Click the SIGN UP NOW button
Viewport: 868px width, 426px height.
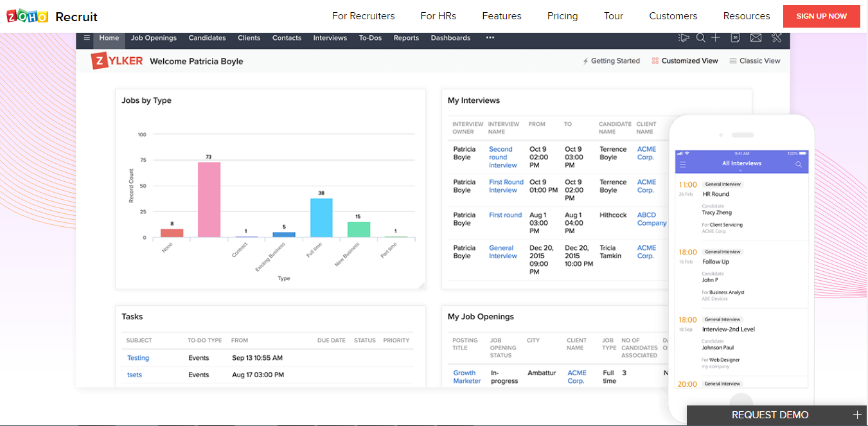point(822,16)
